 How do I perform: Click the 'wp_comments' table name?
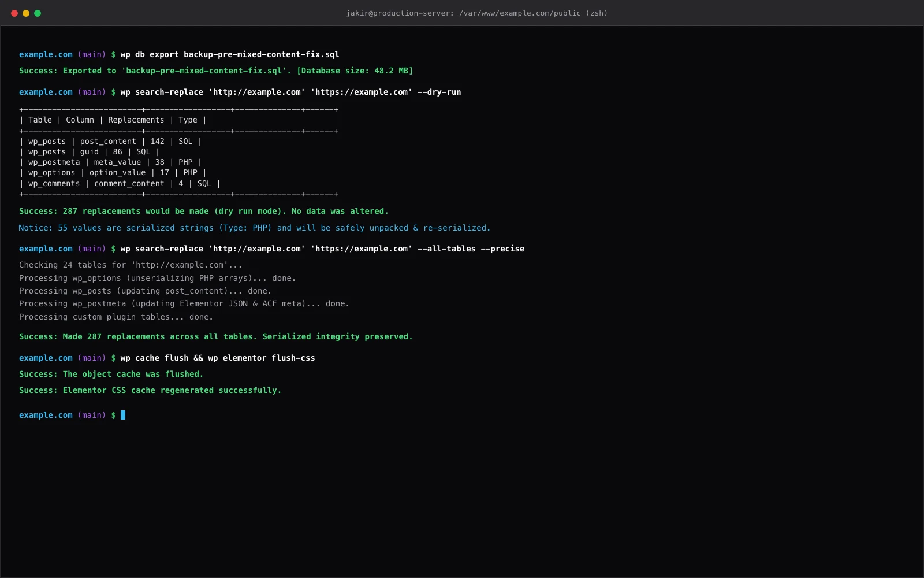(x=54, y=183)
